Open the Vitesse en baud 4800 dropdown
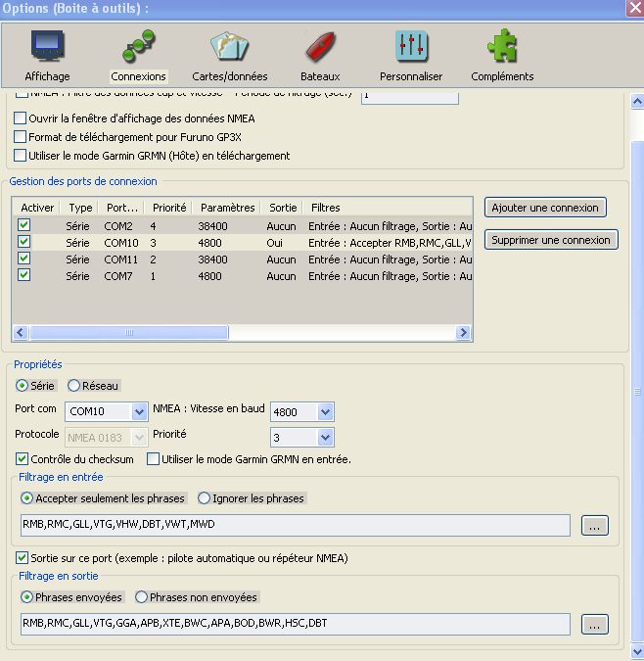This screenshot has height=661, width=644. coord(326,412)
